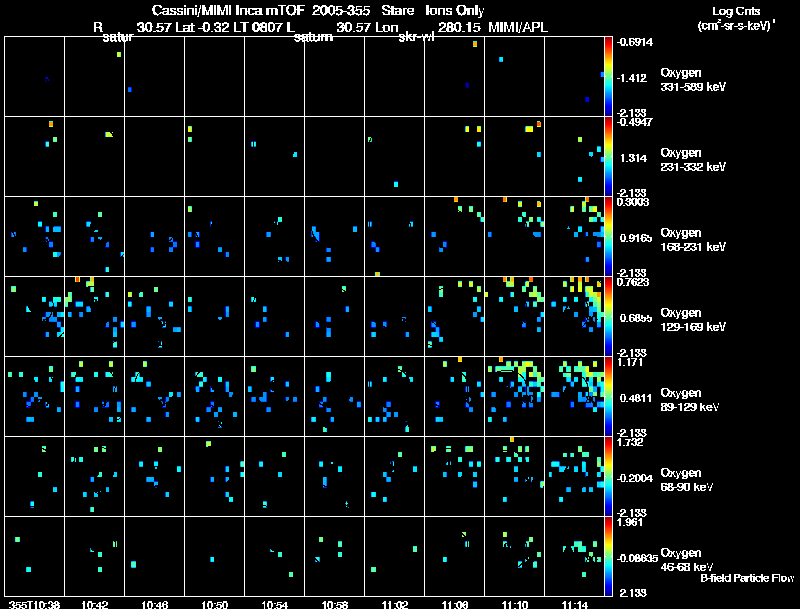Click the '280.15' longitude value
800x609 pixels.
coord(459,27)
